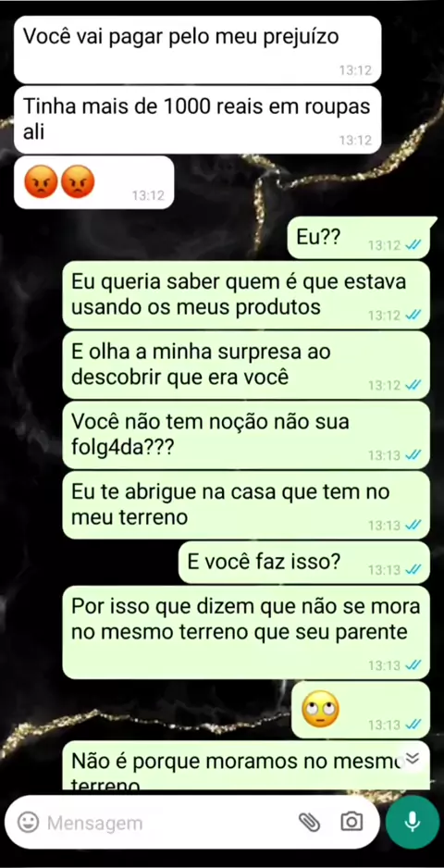The width and height of the screenshot is (444, 868).
Task: Tap 'Tinha mais de 1000 reais' message
Action: (x=198, y=119)
